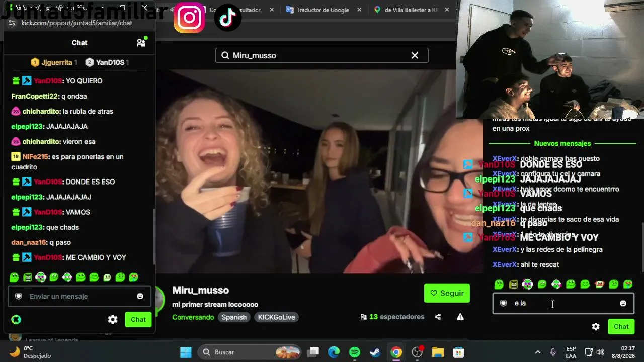
Task: Open emoji picker in popout chat input
Action: [x=140, y=296]
